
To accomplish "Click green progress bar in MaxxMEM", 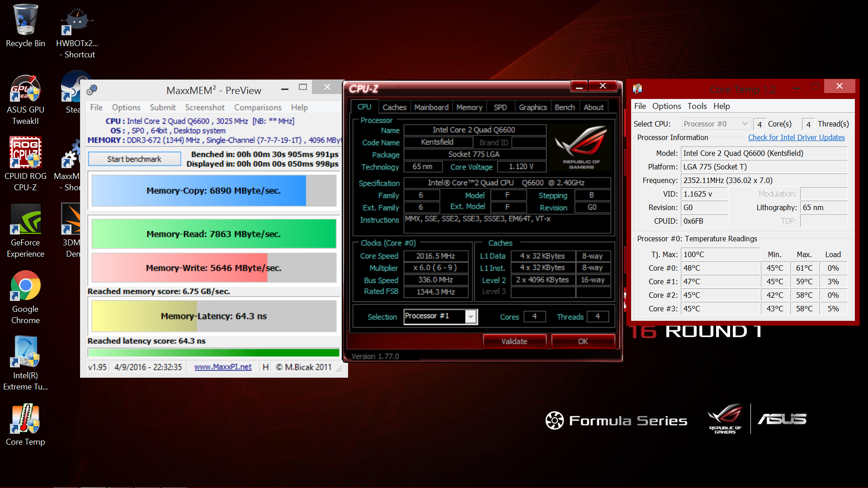I will pyautogui.click(x=214, y=353).
